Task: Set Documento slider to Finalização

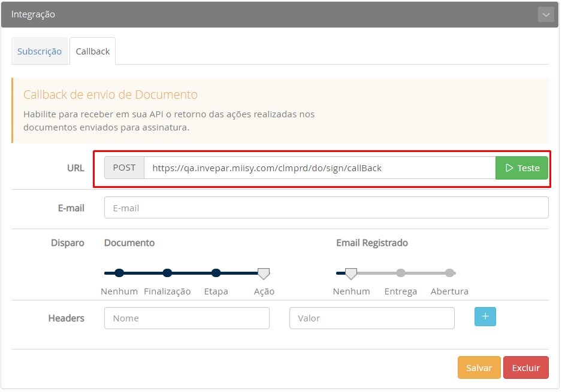Action: (x=167, y=273)
